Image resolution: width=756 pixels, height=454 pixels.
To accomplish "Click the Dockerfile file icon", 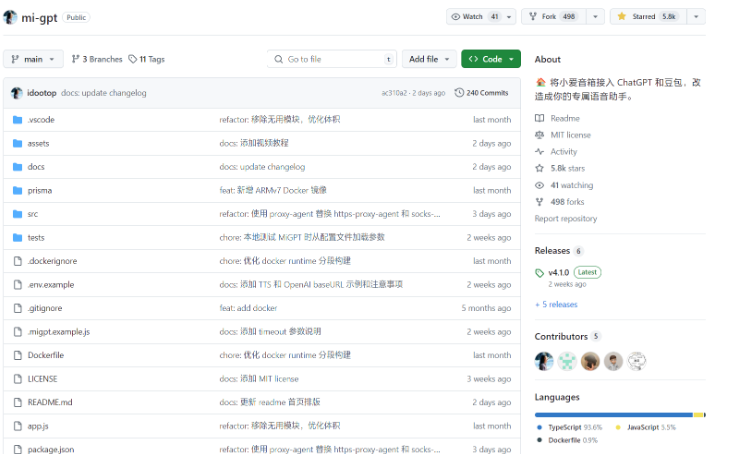I will pyautogui.click(x=18, y=355).
